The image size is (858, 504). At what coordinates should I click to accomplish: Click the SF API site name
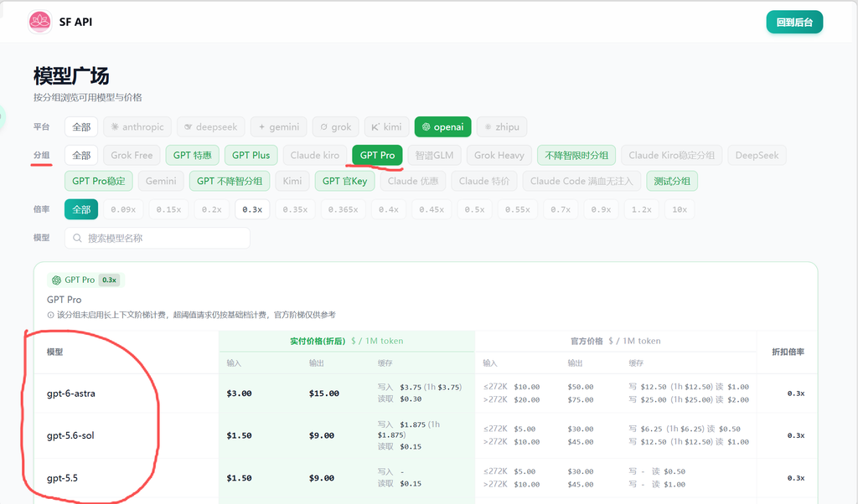point(75,22)
